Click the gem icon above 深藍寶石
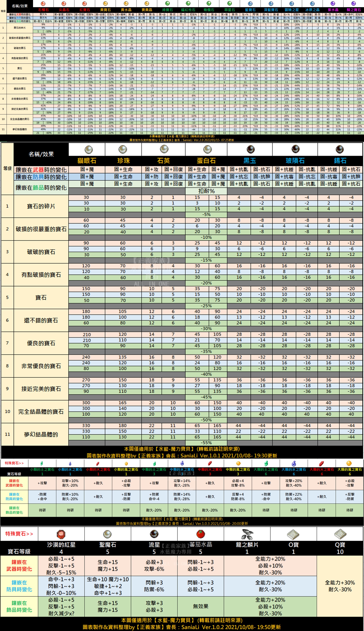 (x=271, y=4)
